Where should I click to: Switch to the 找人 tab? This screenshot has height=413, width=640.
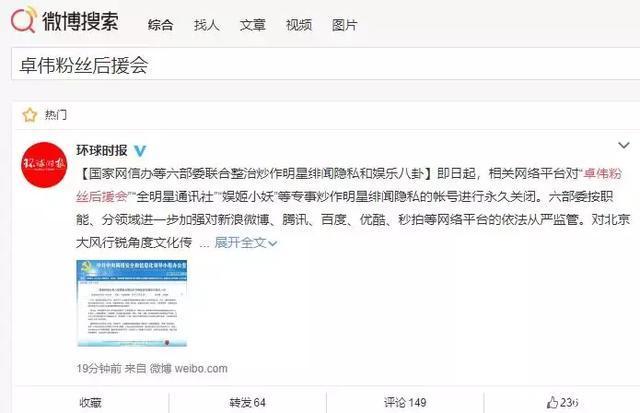pos(207,25)
